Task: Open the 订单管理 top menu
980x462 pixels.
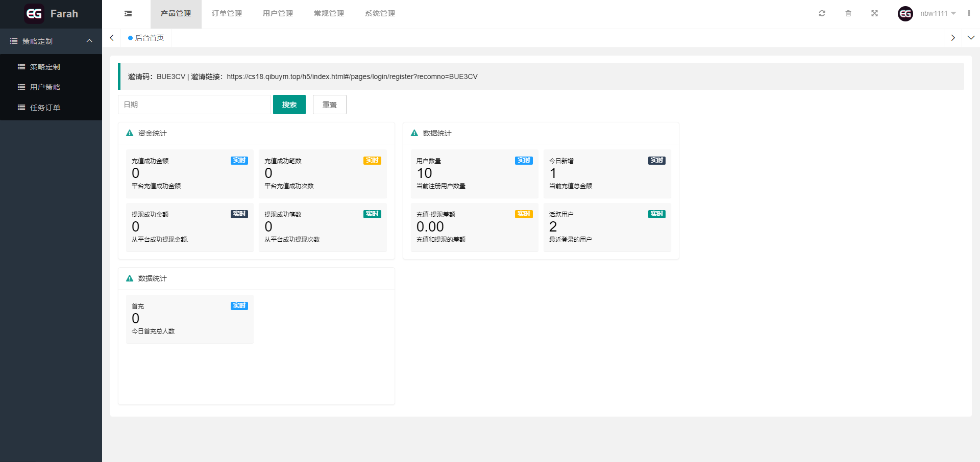Action: (227, 14)
